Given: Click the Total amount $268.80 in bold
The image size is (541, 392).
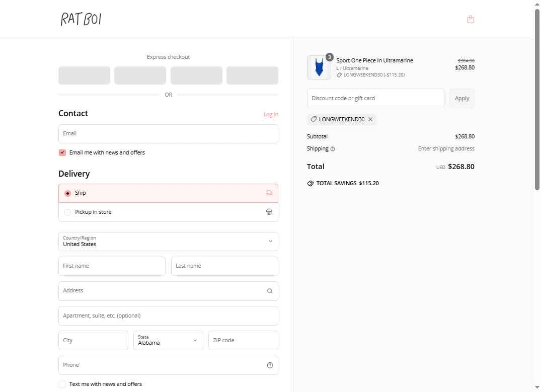Looking at the screenshot, I should pos(461,167).
